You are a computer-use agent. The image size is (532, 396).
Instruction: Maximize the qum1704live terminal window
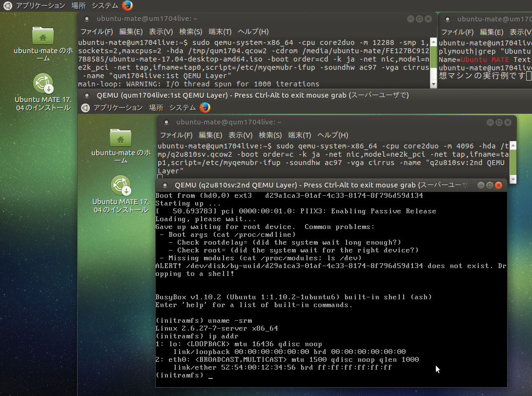(x=499, y=122)
